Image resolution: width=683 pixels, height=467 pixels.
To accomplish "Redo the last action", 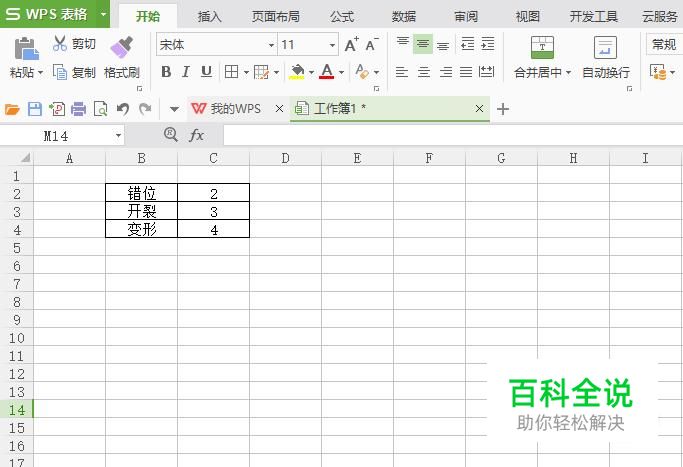I will click(145, 108).
